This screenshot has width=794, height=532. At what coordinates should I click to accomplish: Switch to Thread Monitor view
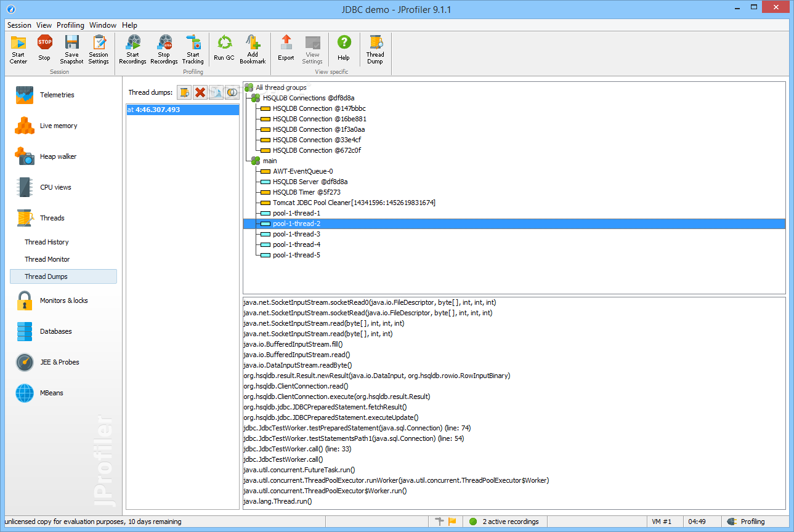pyautogui.click(x=47, y=259)
